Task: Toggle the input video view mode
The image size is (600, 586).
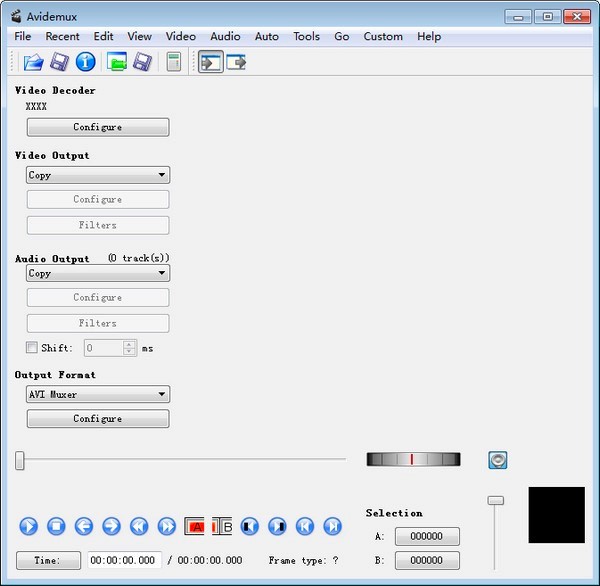Action: pos(210,62)
